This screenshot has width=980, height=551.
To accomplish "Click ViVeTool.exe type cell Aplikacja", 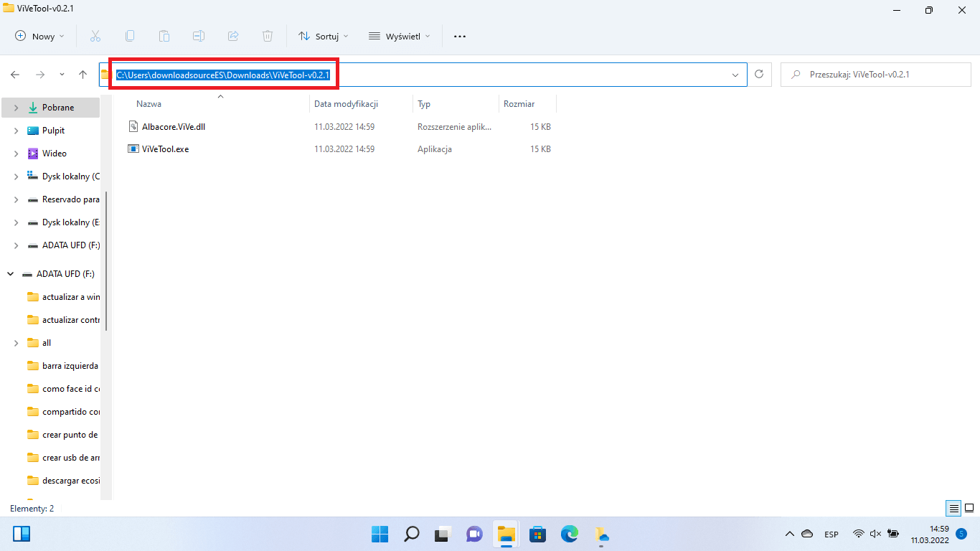I will point(435,149).
